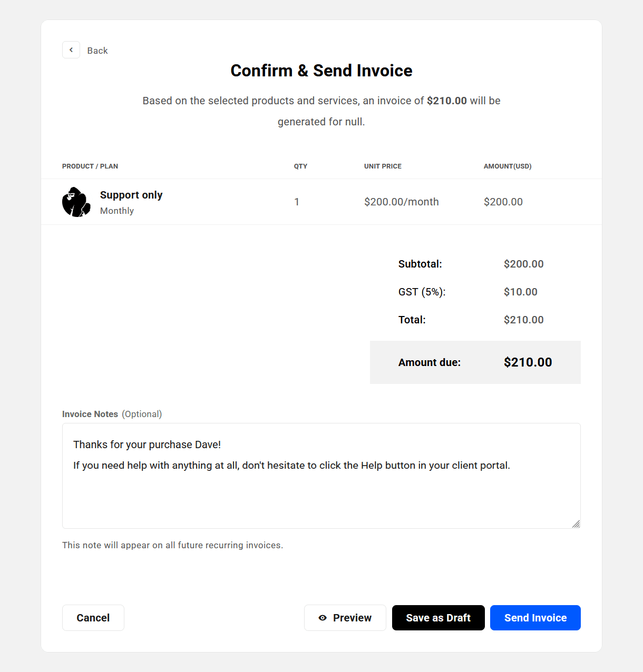Click the QTY column header
Image resolution: width=643 pixels, height=672 pixels.
[300, 166]
